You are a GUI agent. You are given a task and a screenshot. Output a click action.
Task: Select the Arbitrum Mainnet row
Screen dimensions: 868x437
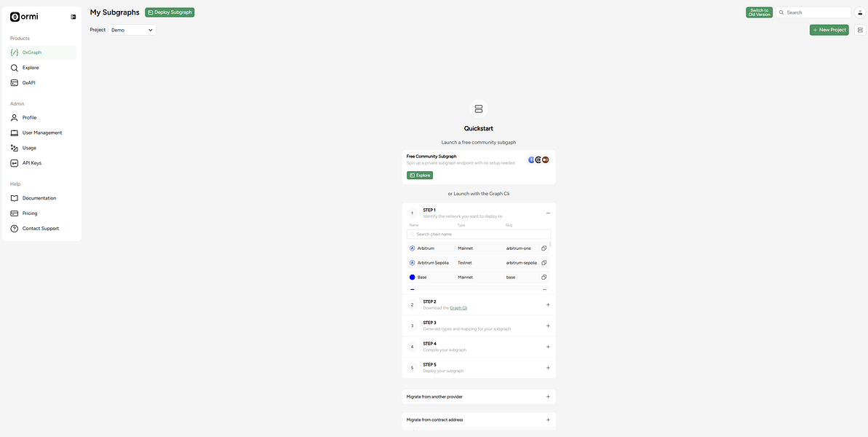[478, 248]
